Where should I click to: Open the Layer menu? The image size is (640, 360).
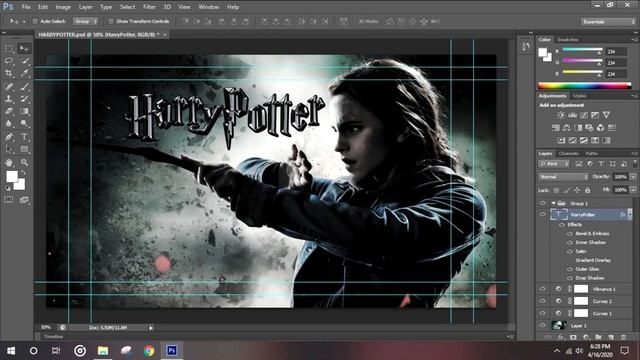pyautogui.click(x=85, y=7)
